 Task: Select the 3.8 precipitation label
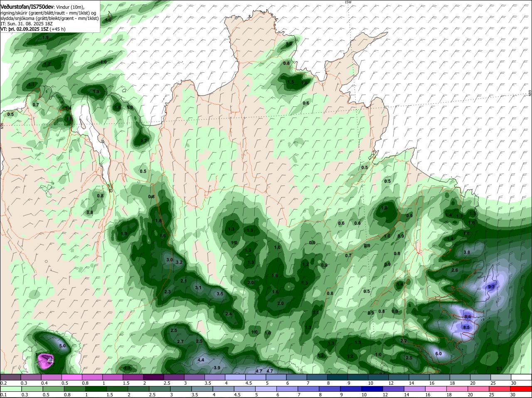(466, 252)
